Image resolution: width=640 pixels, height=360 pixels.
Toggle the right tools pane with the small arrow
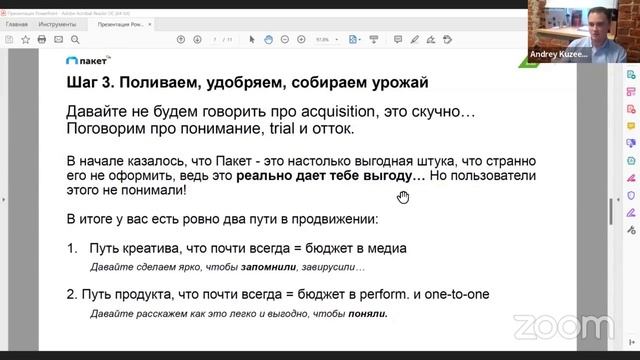(x=618, y=200)
